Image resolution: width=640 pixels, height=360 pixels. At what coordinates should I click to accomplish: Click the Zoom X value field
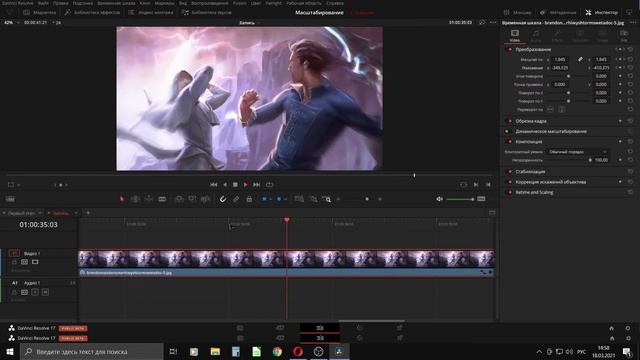click(x=560, y=60)
